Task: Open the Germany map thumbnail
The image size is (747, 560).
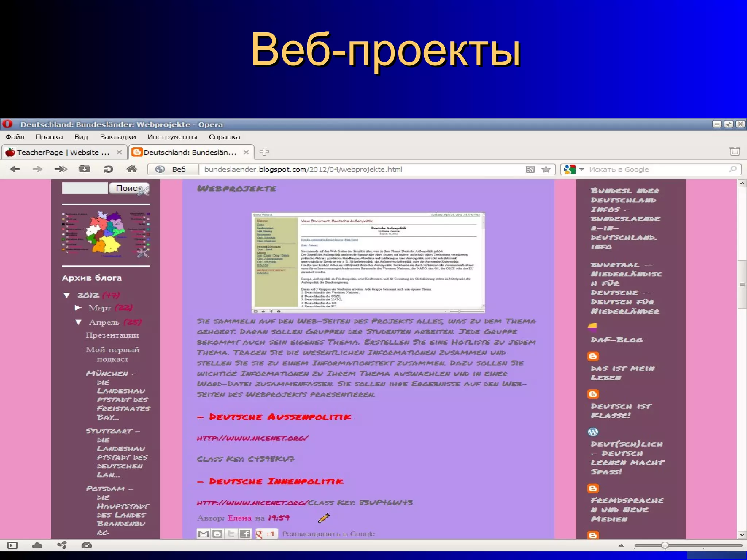Action: (106, 234)
